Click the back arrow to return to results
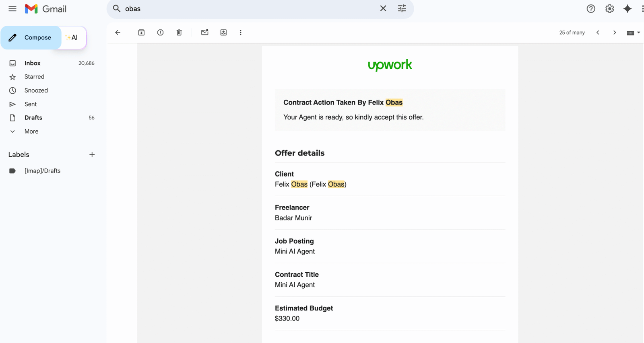This screenshot has height=343, width=644. coord(118,33)
